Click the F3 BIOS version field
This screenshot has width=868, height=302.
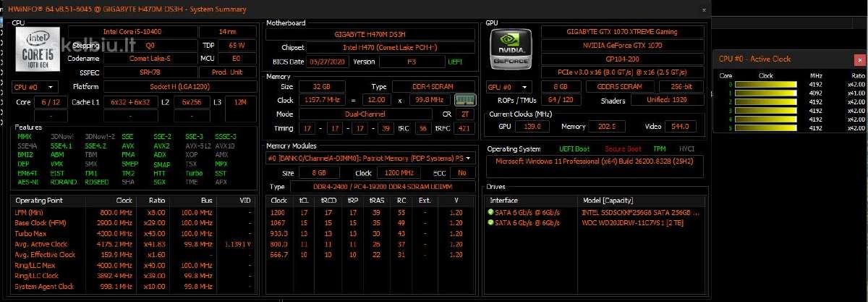pyautogui.click(x=412, y=62)
